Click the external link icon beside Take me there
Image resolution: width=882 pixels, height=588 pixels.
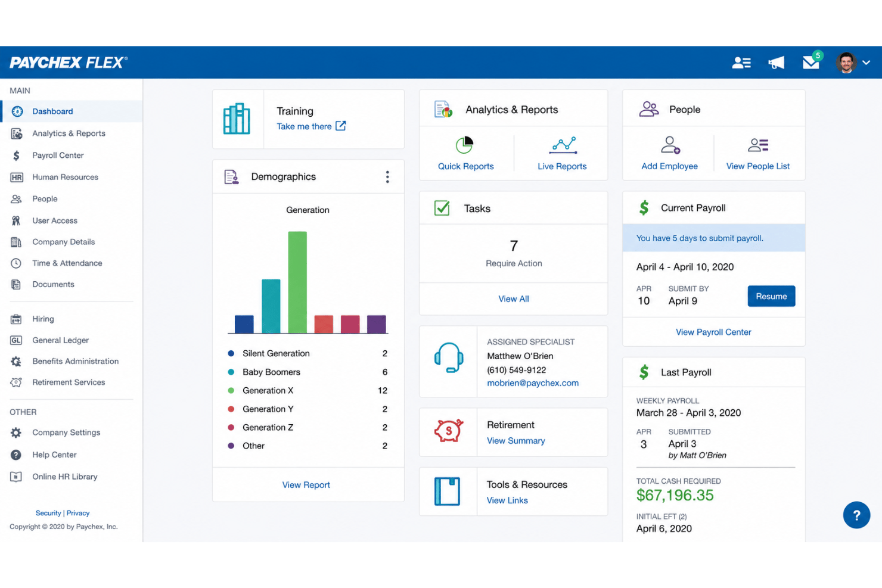pos(340,126)
